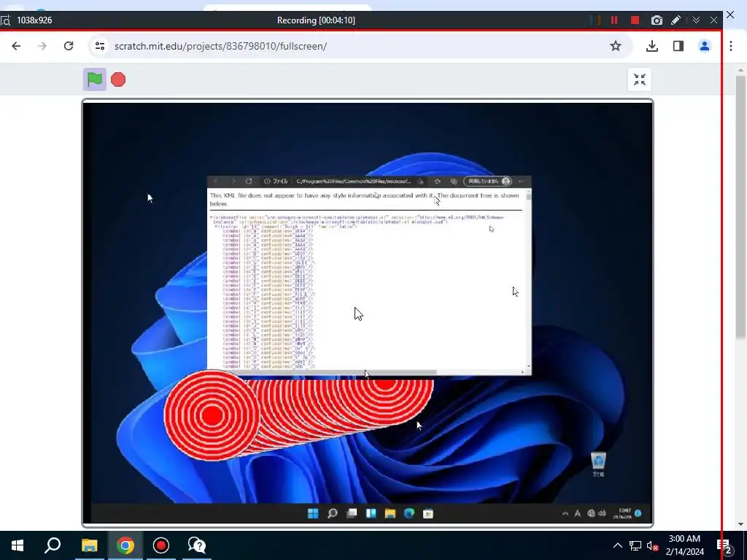Switch to Chrome on the Windows taskbar

pyautogui.click(x=125, y=545)
